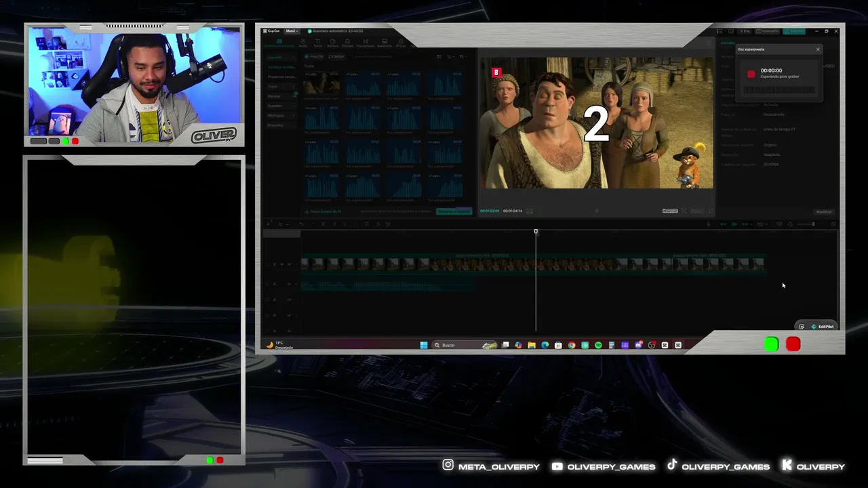The image size is (868, 488).
Task: Toggle main track magnet
Action: click(x=723, y=224)
